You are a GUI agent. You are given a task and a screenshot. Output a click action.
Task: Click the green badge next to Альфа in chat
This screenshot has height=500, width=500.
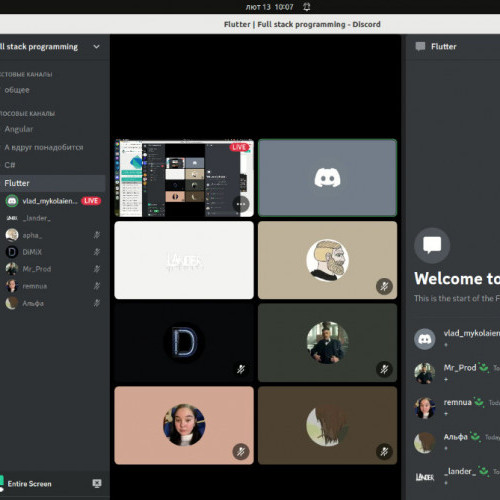point(475,437)
